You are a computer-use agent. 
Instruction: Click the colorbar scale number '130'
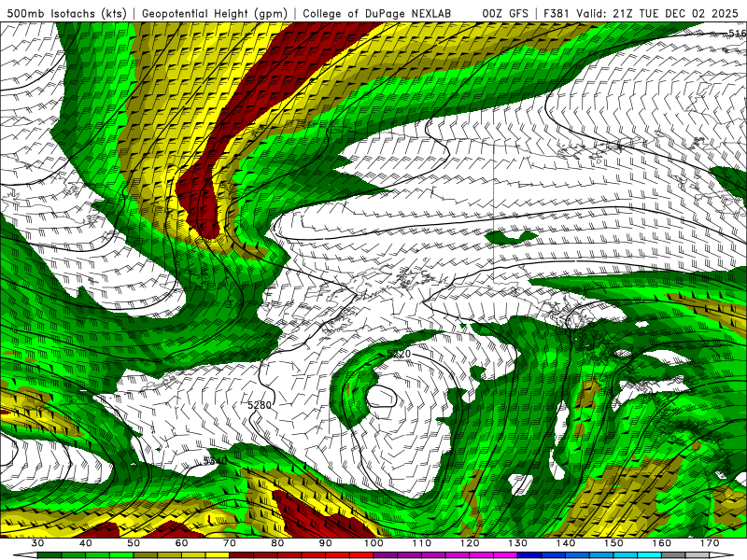pos(518,543)
